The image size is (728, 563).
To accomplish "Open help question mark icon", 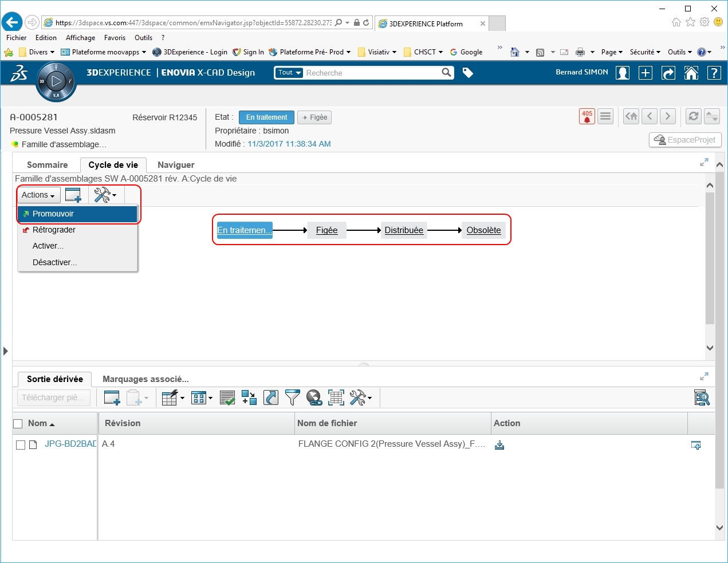I will (714, 73).
